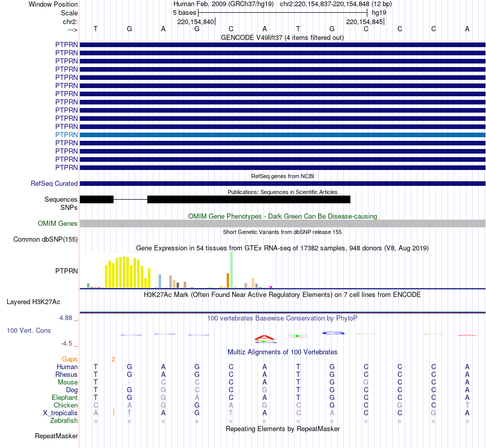Click the 220,154,845 coordinate marker
This screenshot has width=486, height=448.
tap(364, 22)
